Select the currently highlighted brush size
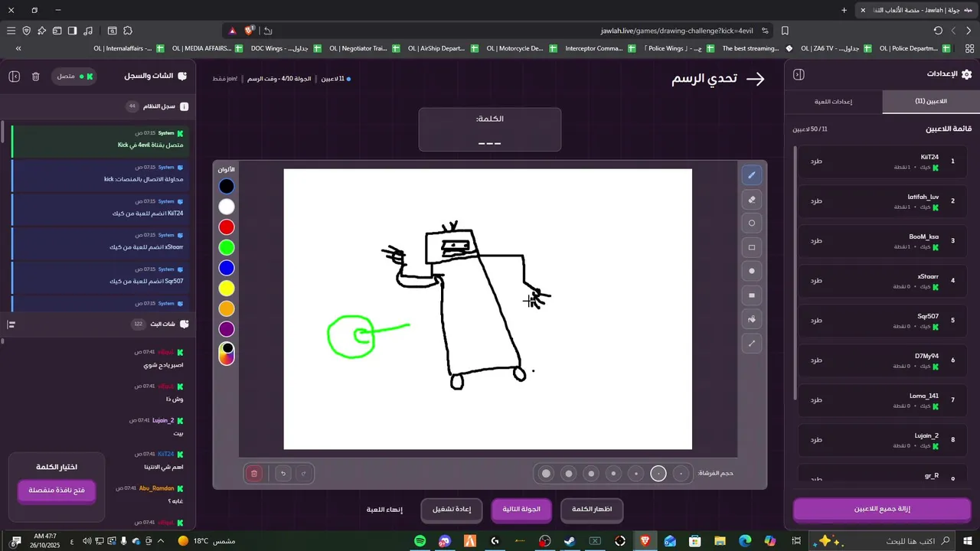The image size is (980, 551). (x=658, y=474)
